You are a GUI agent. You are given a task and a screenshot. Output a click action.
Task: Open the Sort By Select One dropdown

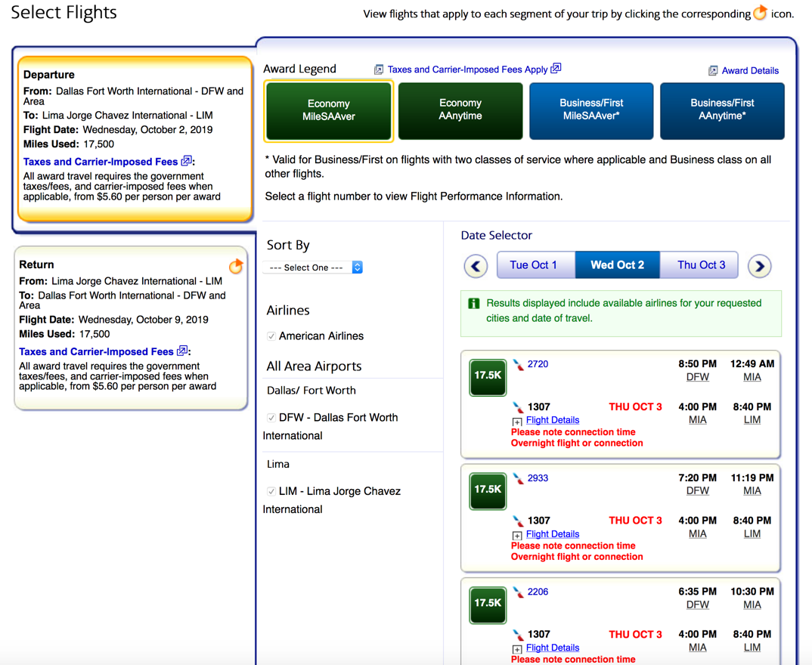313,267
